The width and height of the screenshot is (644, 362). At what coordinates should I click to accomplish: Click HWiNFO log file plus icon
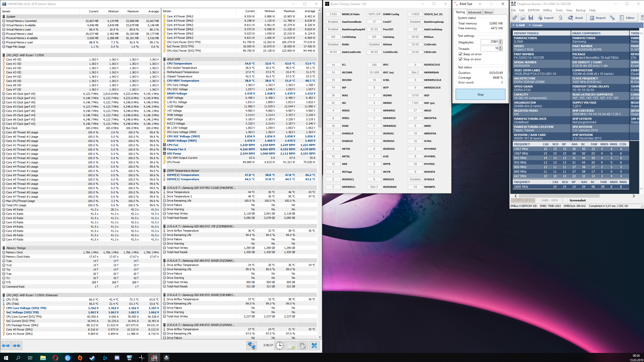291,345
